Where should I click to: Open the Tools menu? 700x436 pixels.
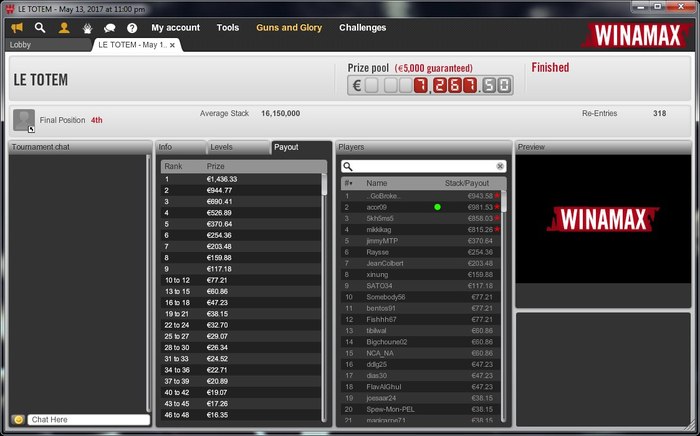228,28
